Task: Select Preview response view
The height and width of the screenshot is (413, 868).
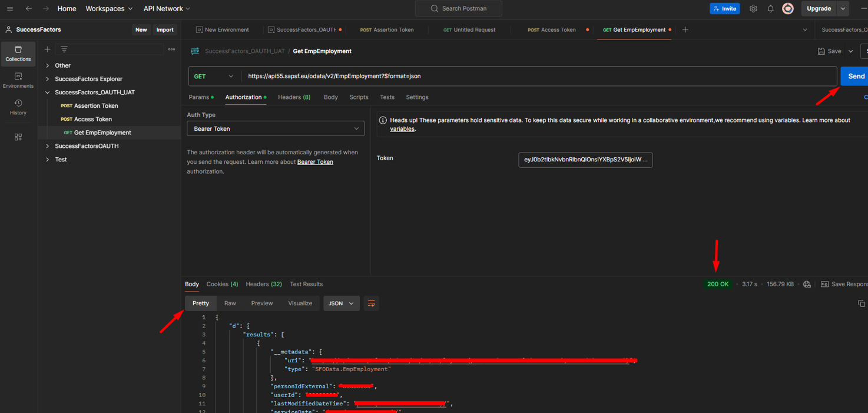Action: pyautogui.click(x=262, y=303)
